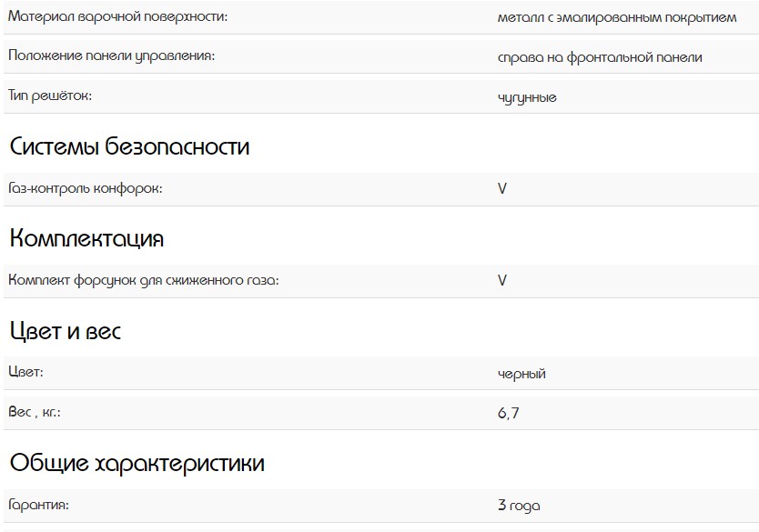Click the "Комплектация" section heading
Screen dimensions: 759x532
[86, 239]
